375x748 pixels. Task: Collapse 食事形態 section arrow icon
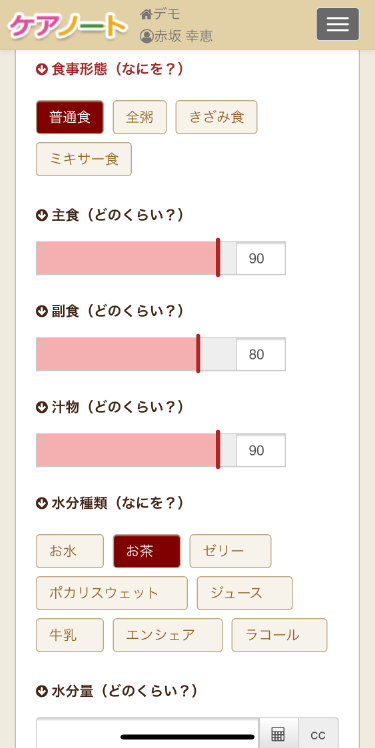(42, 70)
